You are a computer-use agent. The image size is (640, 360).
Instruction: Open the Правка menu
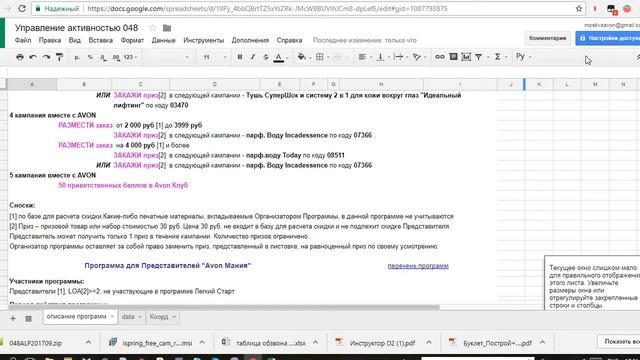pyautogui.click(x=50, y=40)
